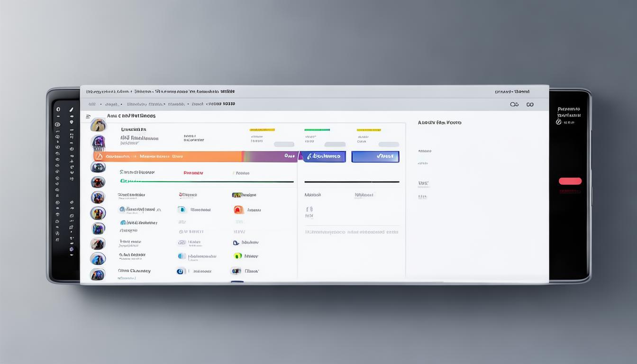Select the bottom avatar in the left column
Image resolution: width=637 pixels, height=364 pixels.
98,274
